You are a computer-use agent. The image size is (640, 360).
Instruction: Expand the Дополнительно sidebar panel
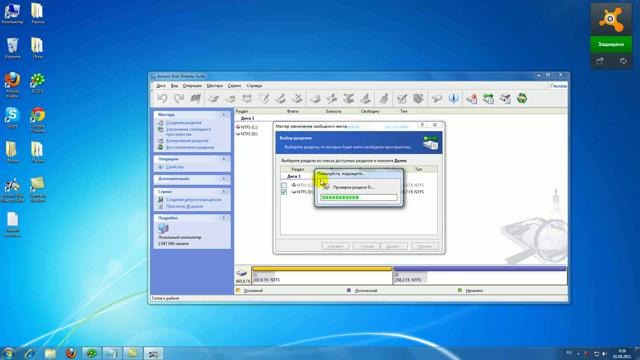224,179
